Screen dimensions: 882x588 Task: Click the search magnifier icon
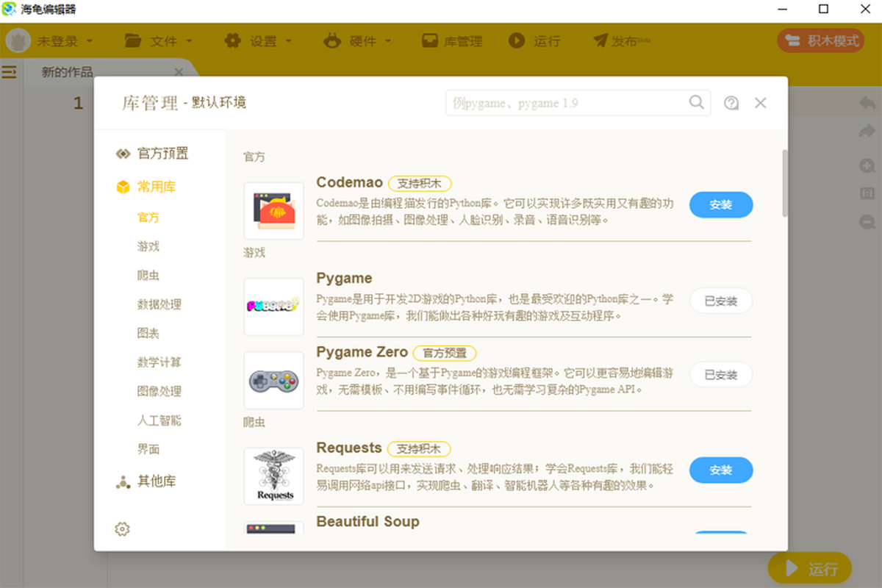(696, 103)
